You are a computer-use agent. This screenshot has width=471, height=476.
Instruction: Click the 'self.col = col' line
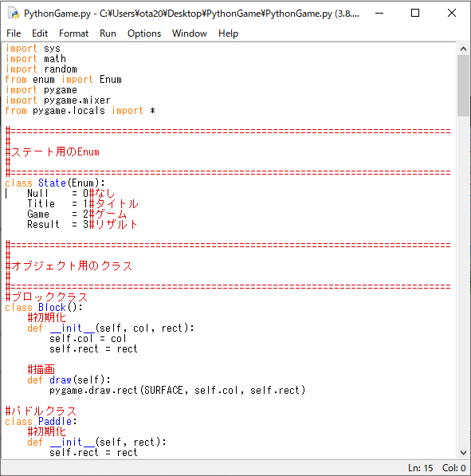click(88, 339)
